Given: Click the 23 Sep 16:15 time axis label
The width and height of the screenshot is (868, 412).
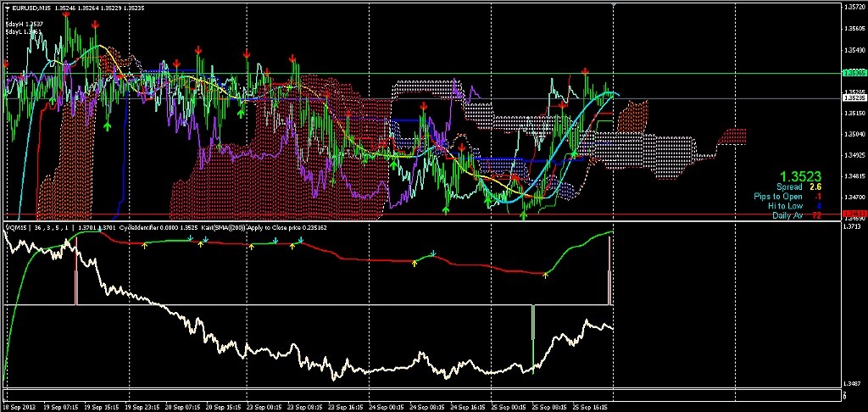Looking at the screenshot, I should click(348, 406).
